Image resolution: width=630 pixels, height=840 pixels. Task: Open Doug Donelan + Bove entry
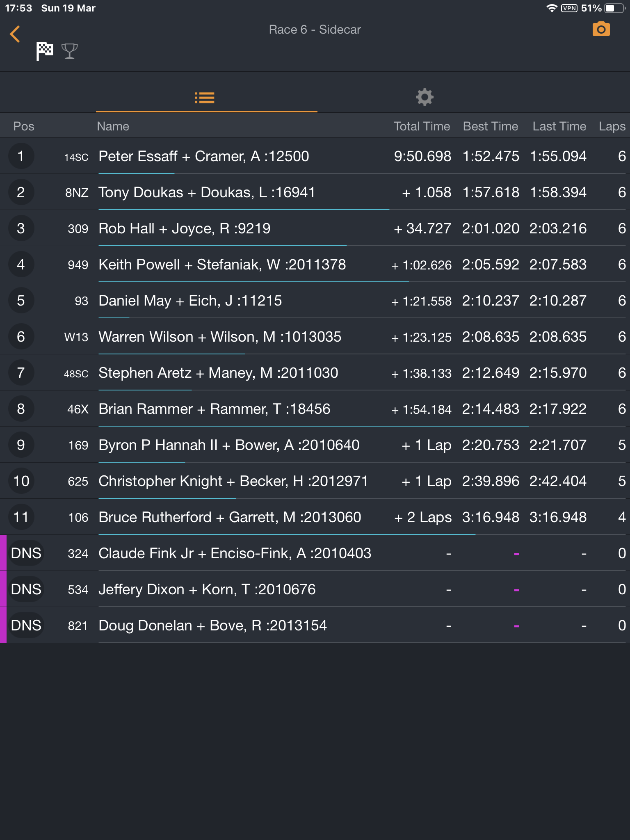point(212,625)
